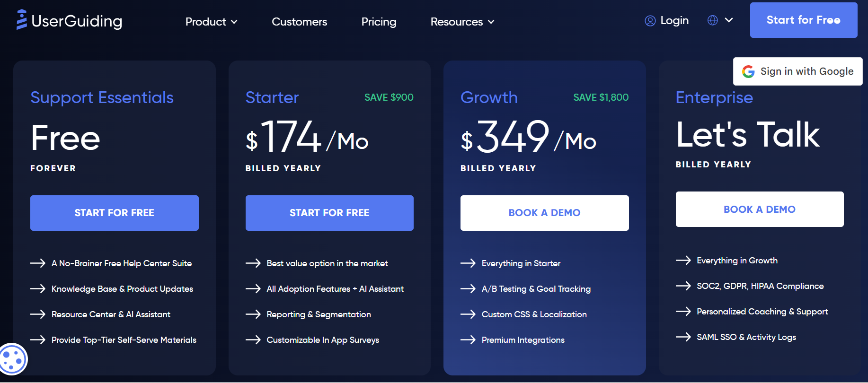This screenshot has width=868, height=383.
Task: Click the UserGuiding logo
Action: 69,20
